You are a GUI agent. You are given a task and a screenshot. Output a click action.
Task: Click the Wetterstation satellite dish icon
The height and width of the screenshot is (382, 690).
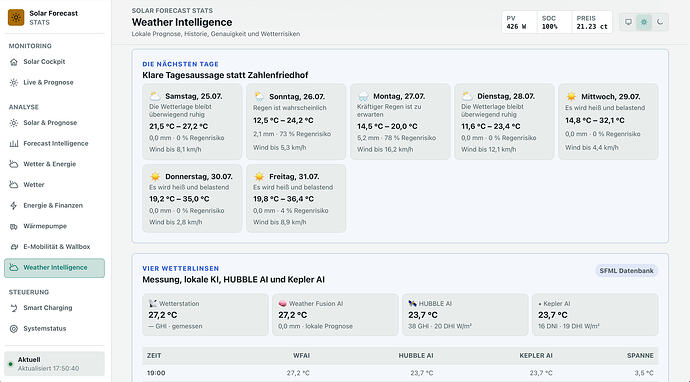(x=153, y=304)
